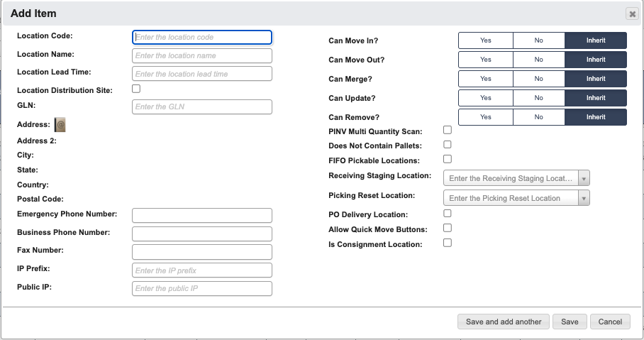Screen dimensions: 644x340
Task: Set Can Merge to Yes
Action: pos(485,79)
